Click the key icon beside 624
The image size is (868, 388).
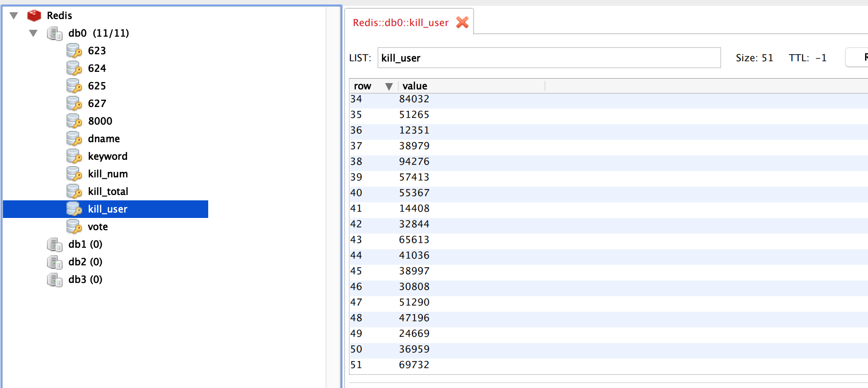74,68
